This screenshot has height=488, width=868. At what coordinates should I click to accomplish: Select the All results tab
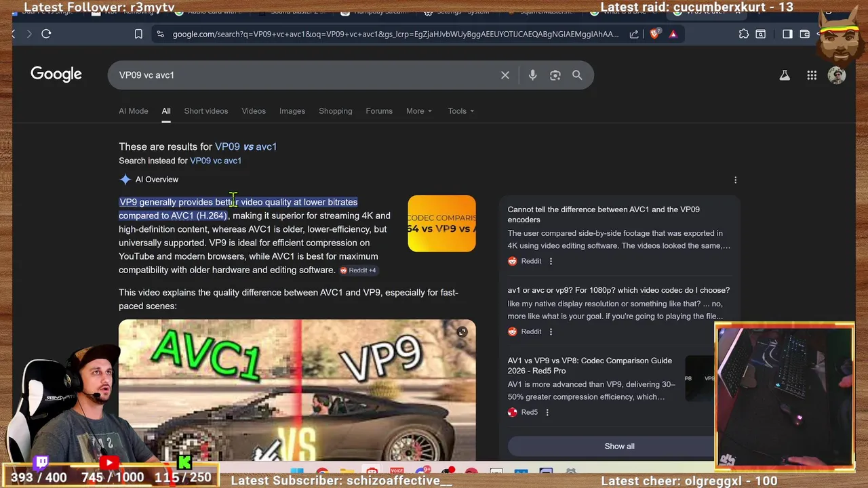[166, 111]
